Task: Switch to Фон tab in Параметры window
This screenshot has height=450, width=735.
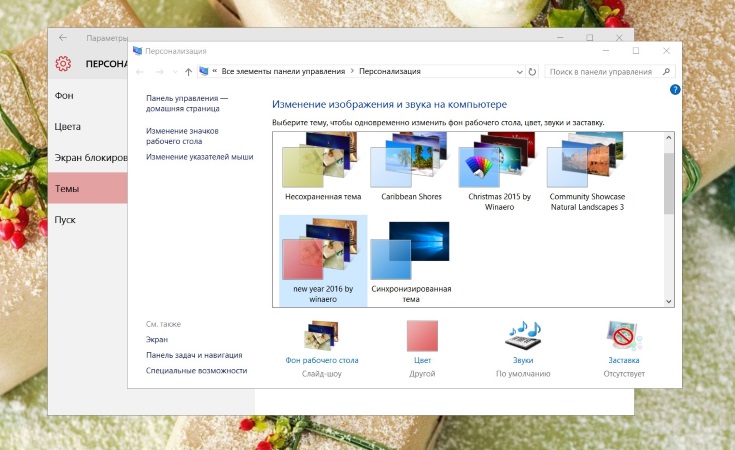Action: (88, 96)
